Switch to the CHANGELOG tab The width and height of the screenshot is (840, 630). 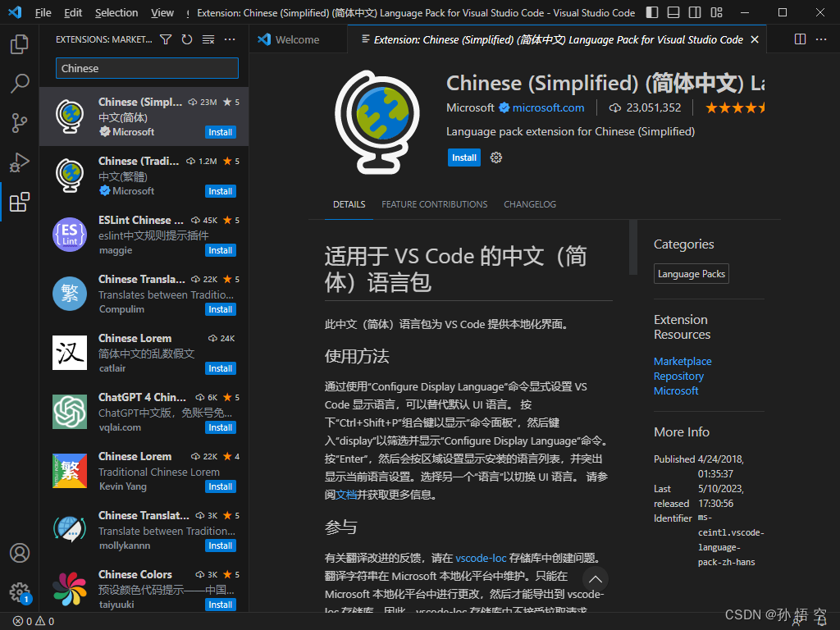529,204
